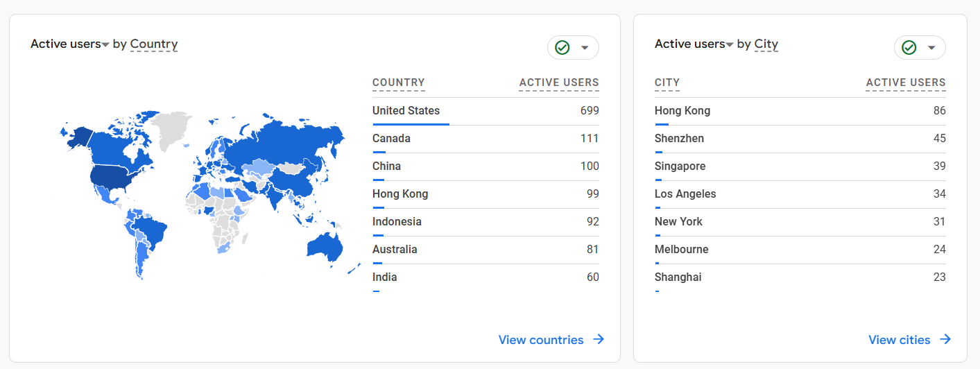
Task: Click green checkmark icon in Country card
Action: click(562, 48)
